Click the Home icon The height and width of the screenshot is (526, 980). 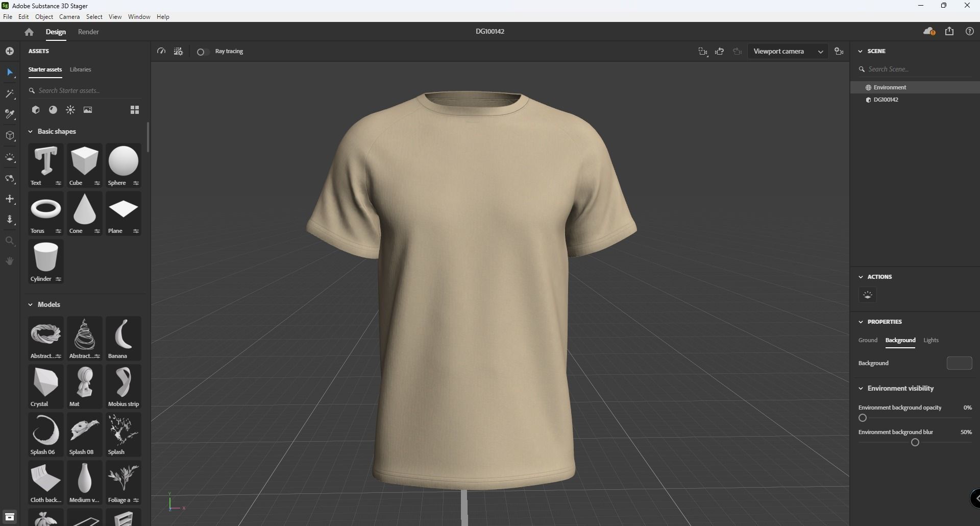click(x=29, y=32)
